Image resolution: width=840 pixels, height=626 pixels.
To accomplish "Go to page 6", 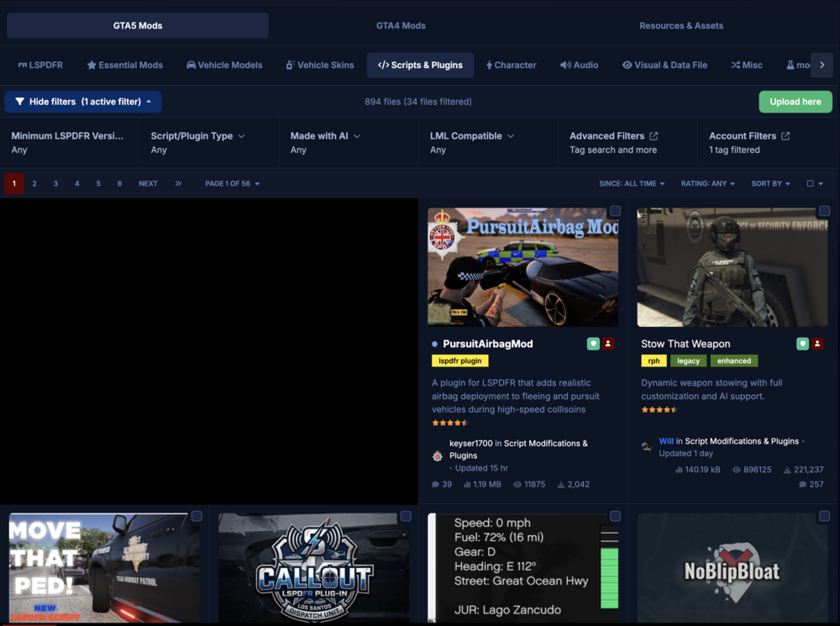I will tap(119, 183).
